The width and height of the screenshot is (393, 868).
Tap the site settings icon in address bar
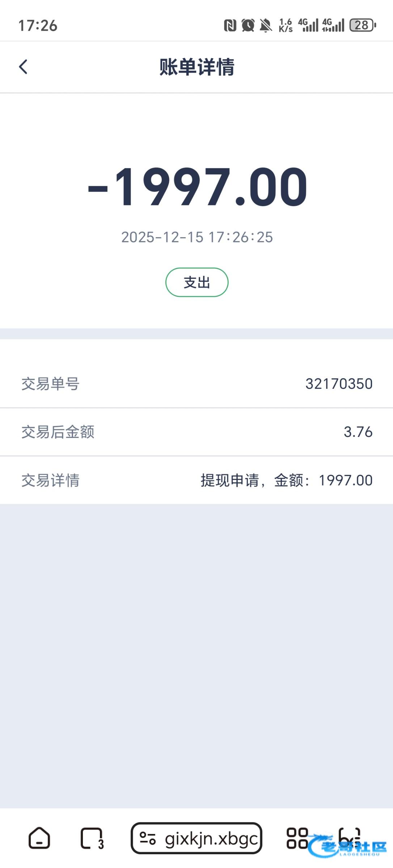pyautogui.click(x=148, y=838)
